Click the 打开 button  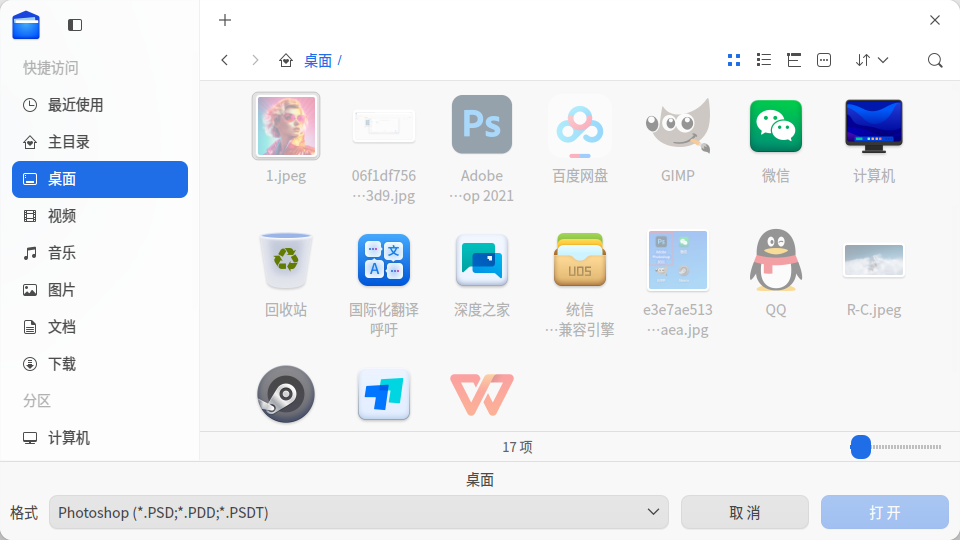(885, 512)
